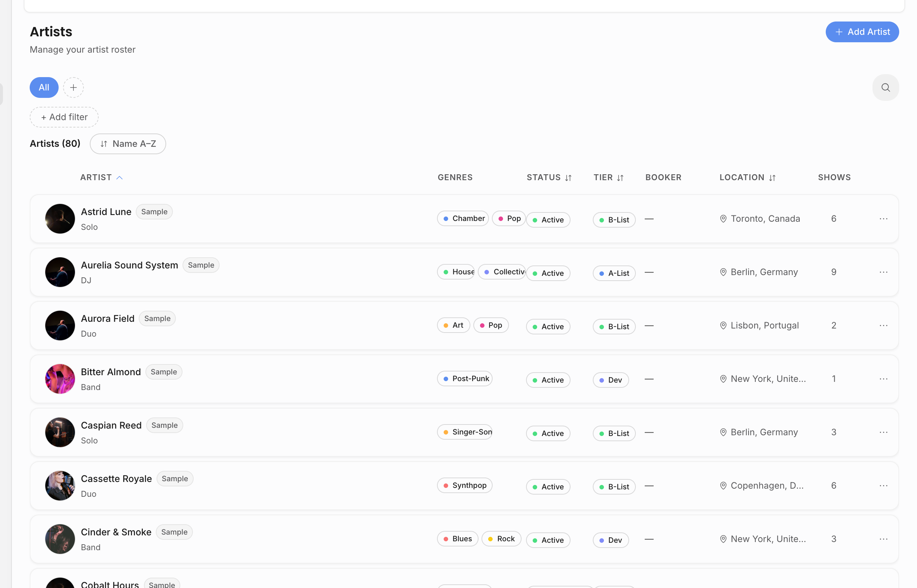Click Sample badge next to Cinder & Smoke
This screenshot has height=588, width=917.
pos(174,532)
